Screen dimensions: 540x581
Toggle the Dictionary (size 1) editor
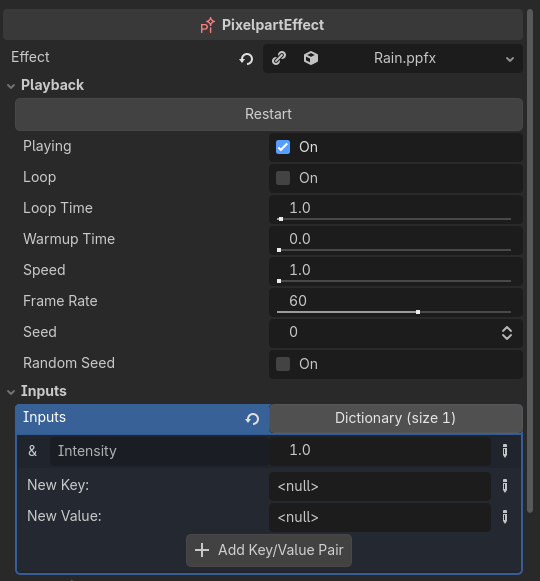point(395,418)
